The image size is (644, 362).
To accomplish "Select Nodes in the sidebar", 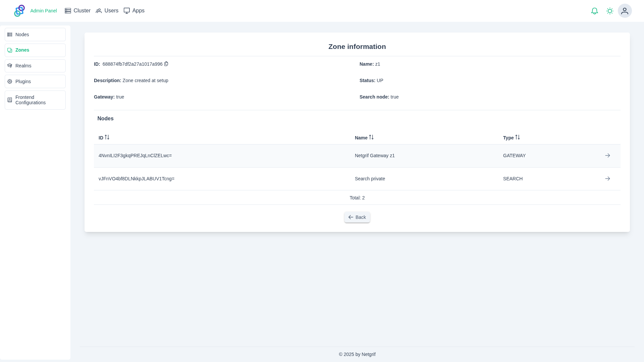I will pyautogui.click(x=35, y=35).
